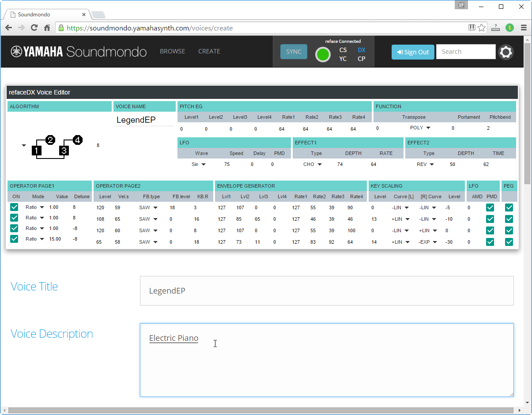Open the CREATE menu
This screenshot has width=532, height=415.
click(x=209, y=51)
